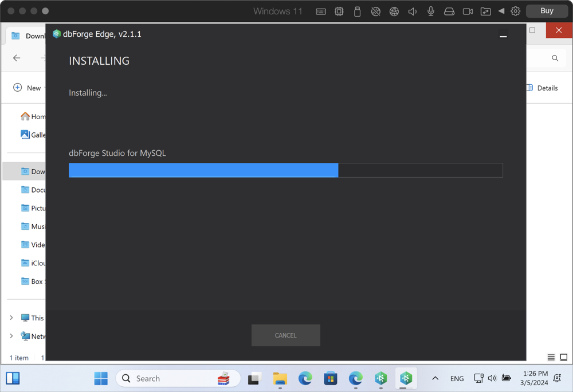The image size is (573, 392).
Task: Expand the This PC tree node
Action: [x=11, y=317]
